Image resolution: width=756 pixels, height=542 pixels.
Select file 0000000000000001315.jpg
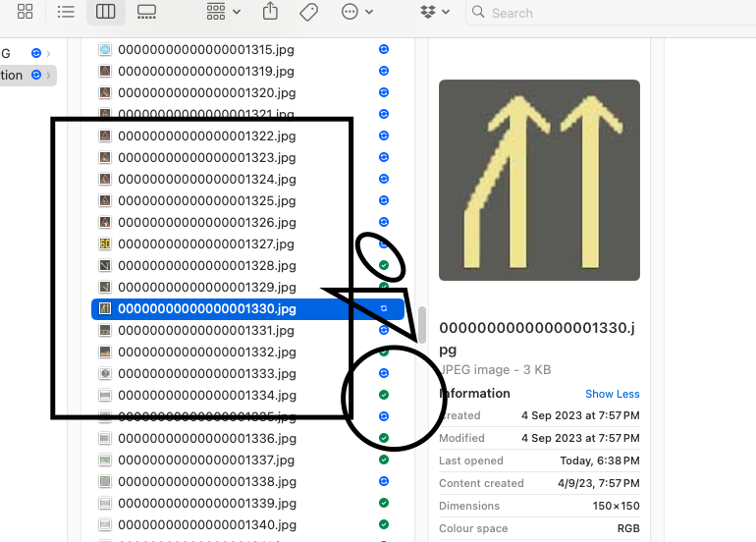206,50
